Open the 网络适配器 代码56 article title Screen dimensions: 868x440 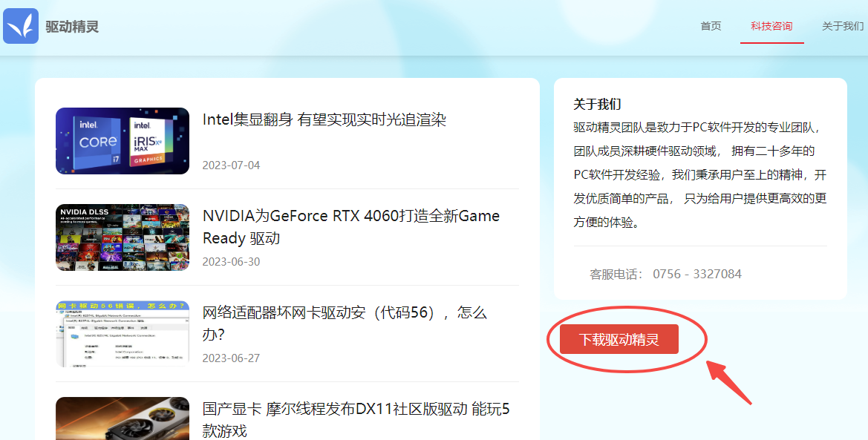point(344,323)
